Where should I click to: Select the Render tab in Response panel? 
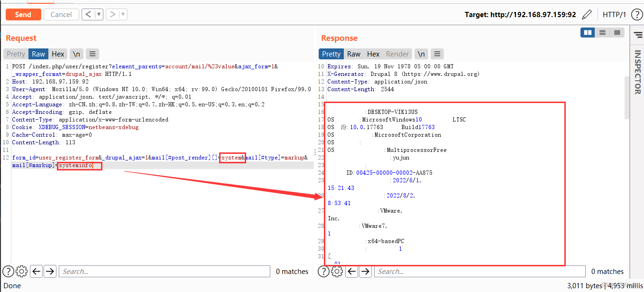[397, 54]
